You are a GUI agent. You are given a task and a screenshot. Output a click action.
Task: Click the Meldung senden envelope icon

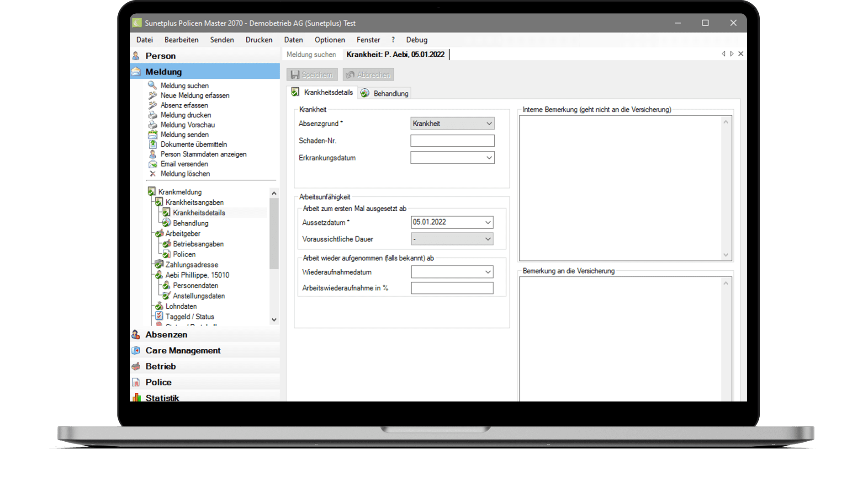click(153, 134)
